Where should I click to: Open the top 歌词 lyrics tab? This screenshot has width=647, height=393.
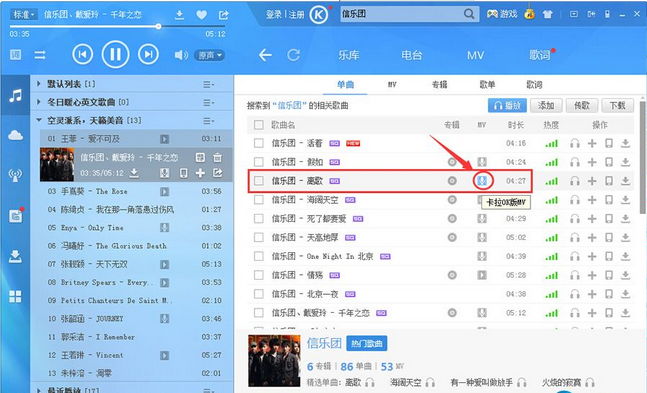tap(540, 55)
